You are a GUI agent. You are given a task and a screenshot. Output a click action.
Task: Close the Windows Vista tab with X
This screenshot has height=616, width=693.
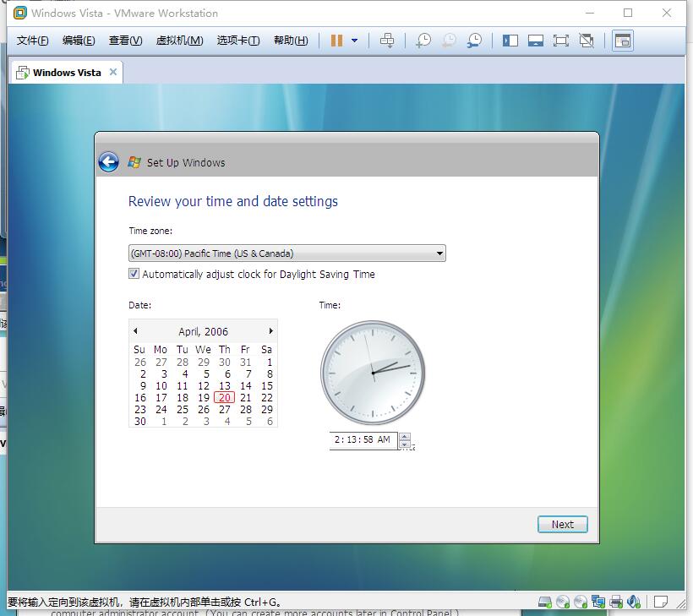[113, 72]
